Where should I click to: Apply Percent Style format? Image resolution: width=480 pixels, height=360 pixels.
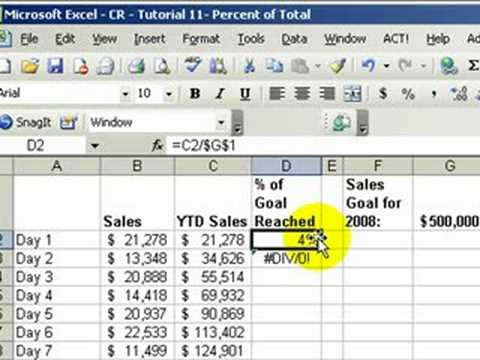[x=408, y=94]
